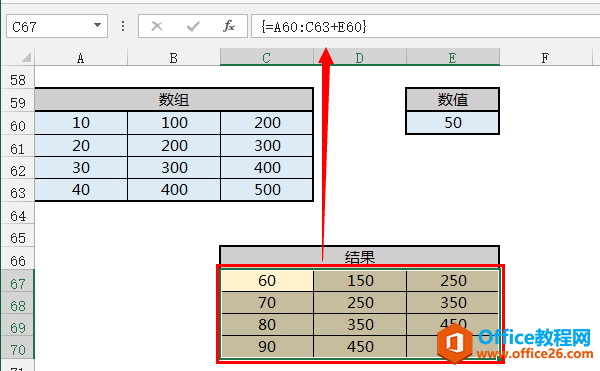Viewport: 600px width, 371px height.
Task: Select cell C61 containing 300
Action: coord(267,145)
